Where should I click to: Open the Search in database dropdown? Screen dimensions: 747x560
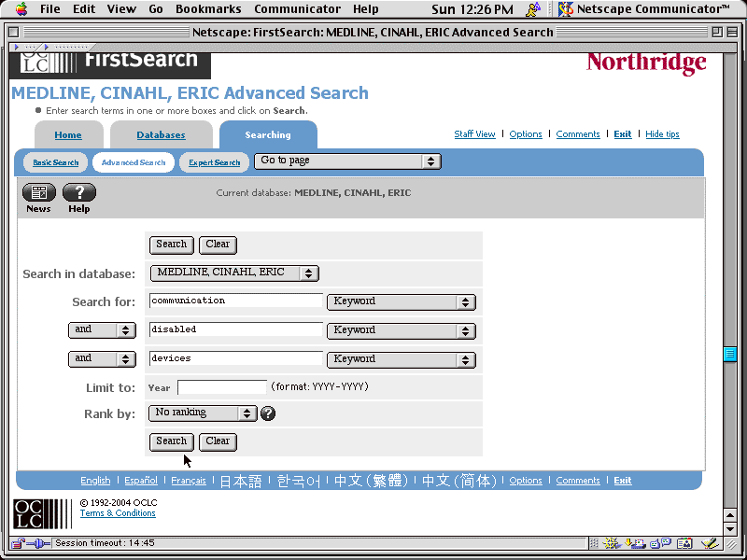pos(234,273)
